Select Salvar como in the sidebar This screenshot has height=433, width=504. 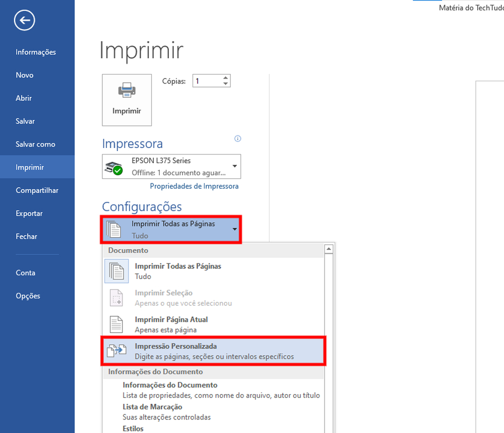point(35,144)
